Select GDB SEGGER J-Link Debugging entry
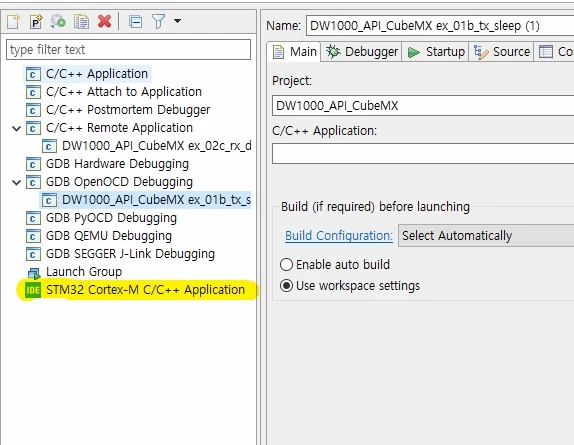The width and height of the screenshot is (574, 445). point(130,254)
